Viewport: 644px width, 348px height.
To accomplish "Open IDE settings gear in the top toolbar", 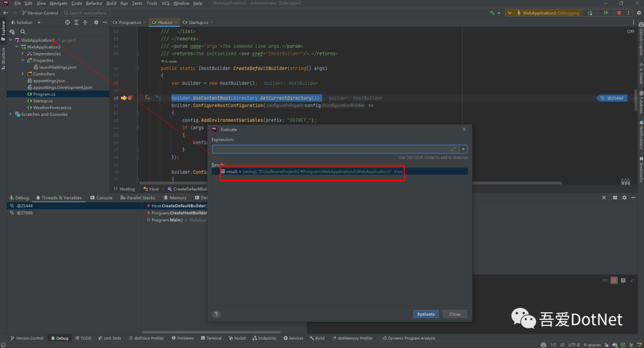I will [639, 13].
